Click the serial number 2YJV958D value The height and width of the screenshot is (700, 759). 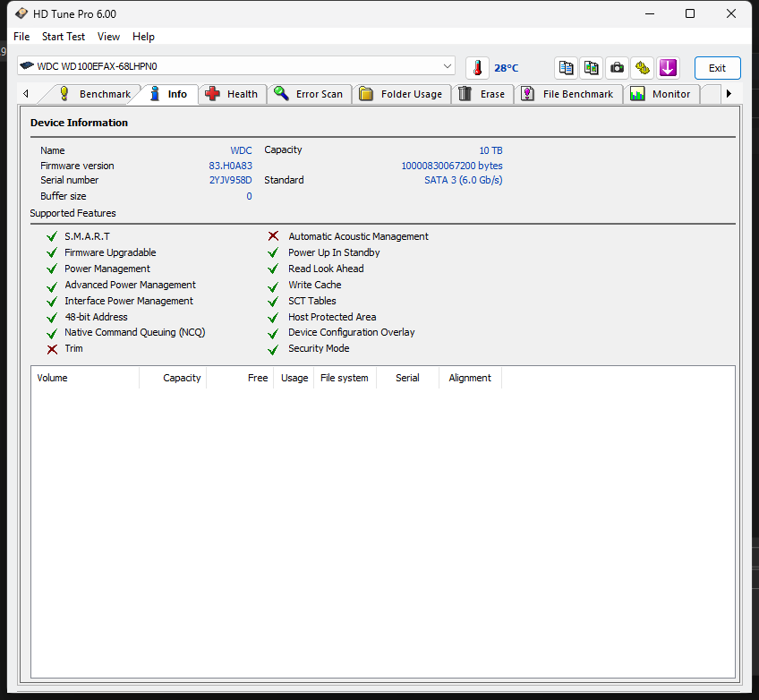pos(230,180)
